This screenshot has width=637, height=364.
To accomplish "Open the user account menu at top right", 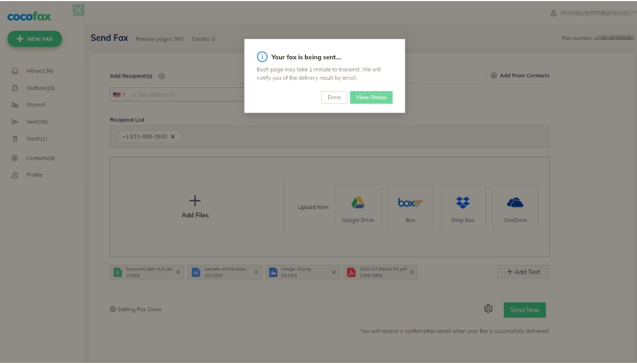I will (593, 13).
